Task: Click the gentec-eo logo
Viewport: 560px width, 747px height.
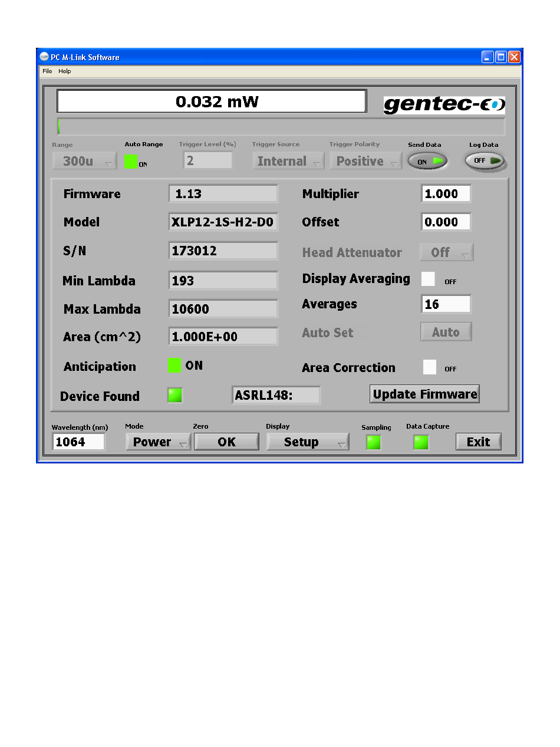Action: pos(444,105)
